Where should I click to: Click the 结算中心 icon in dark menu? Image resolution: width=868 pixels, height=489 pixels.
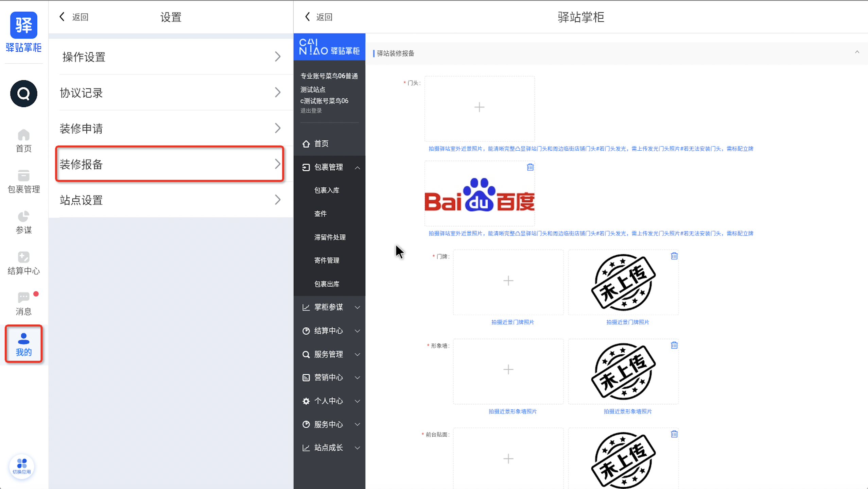[306, 331]
